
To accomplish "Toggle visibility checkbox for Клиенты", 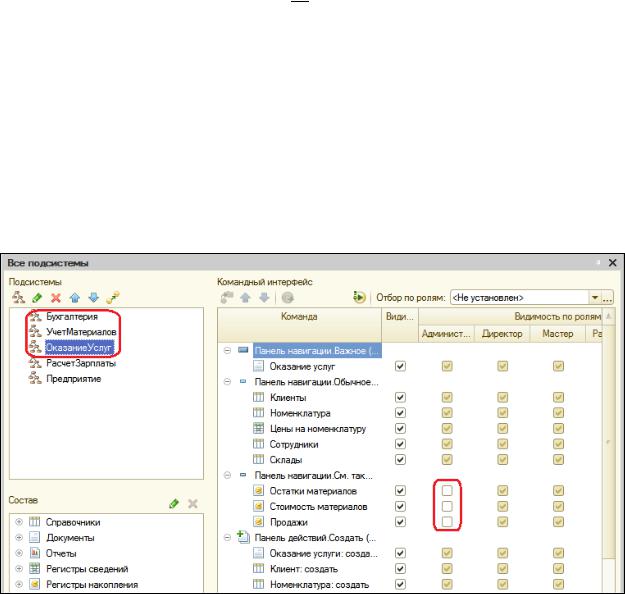I will [x=400, y=397].
